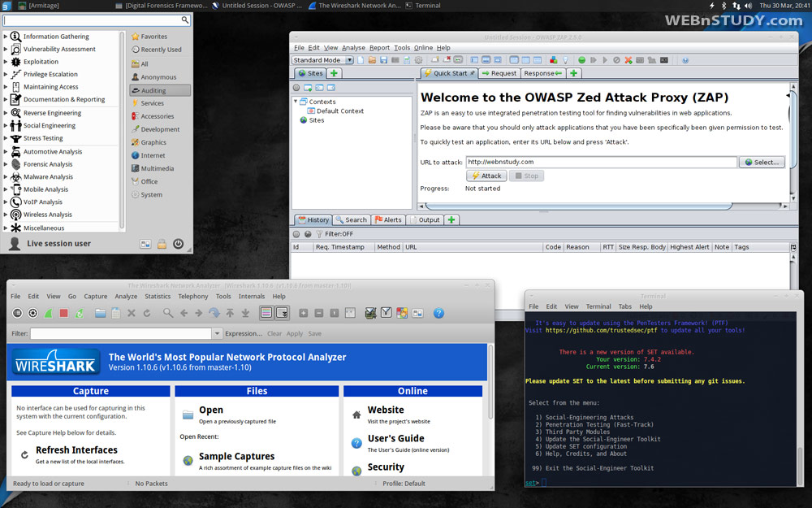Expand the Information Gathering category
Image resolution: width=812 pixels, height=508 pixels.
pos(6,37)
